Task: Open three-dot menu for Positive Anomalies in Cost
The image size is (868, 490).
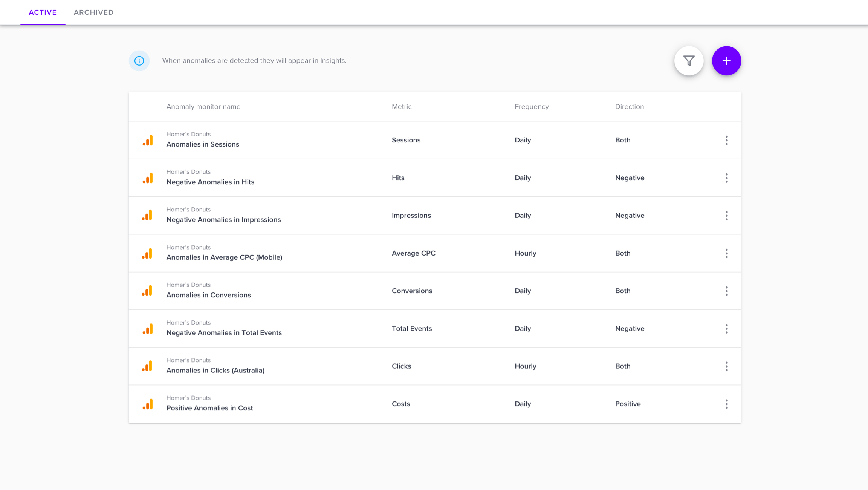Action: coord(726,404)
